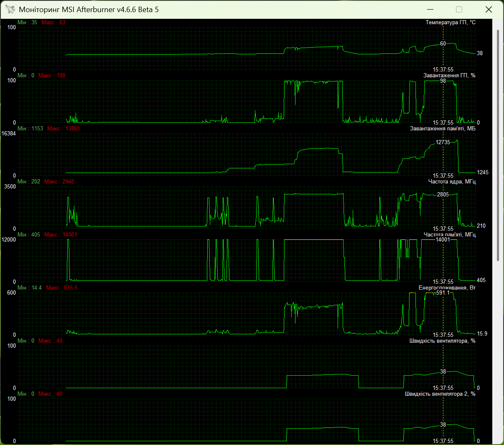Click the temperature graph 'Мін : 35' value
The image size is (504, 445).
pos(27,23)
